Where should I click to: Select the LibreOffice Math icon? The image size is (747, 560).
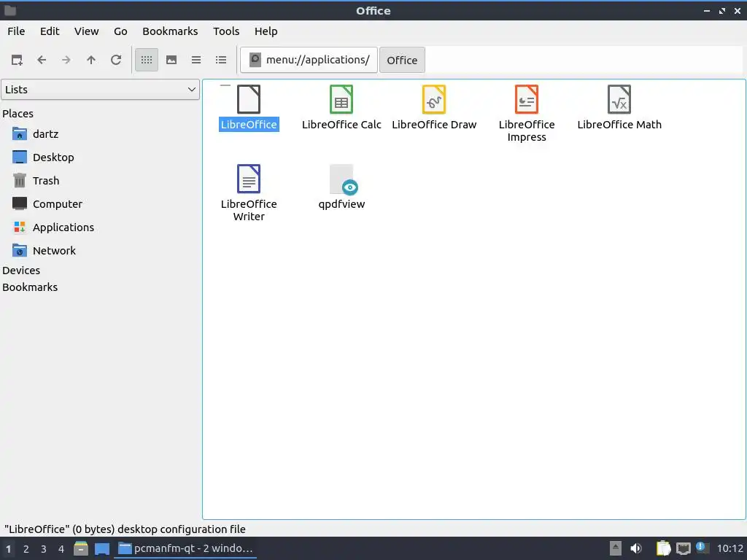pos(619,99)
